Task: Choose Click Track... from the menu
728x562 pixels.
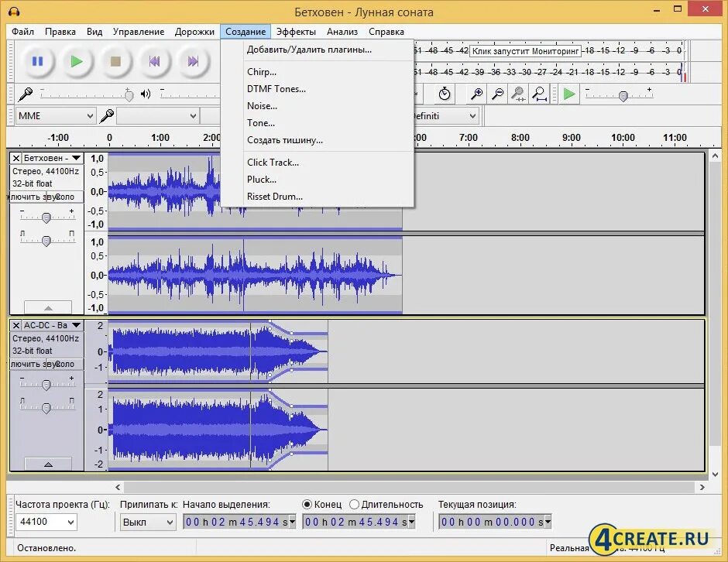Action: pyautogui.click(x=317, y=163)
